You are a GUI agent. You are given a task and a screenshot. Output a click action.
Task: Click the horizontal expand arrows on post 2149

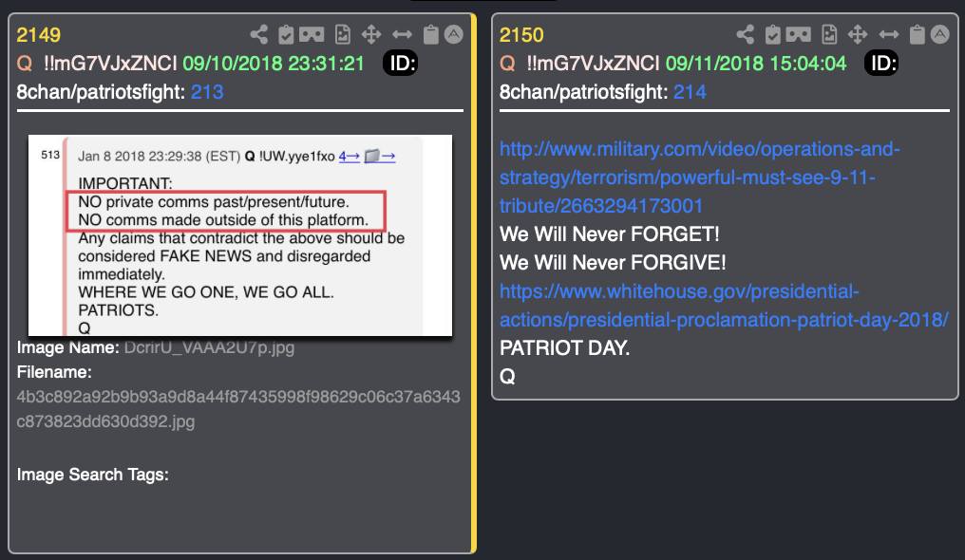click(402, 34)
